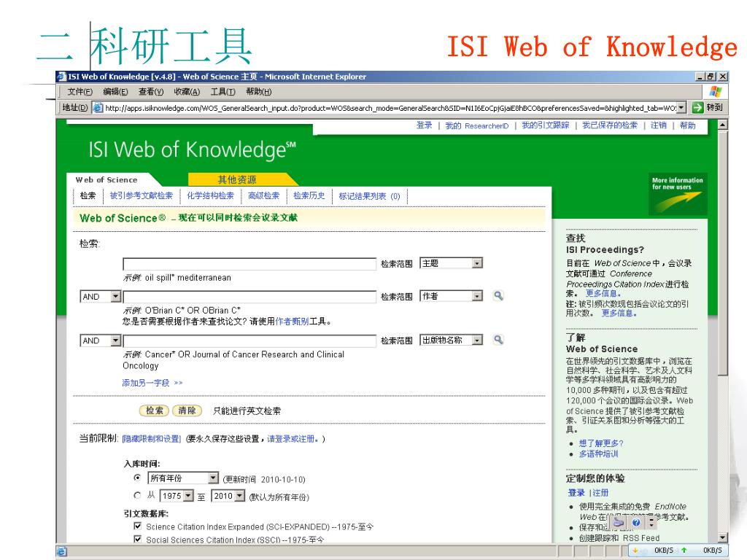
Task: Open the 工具 Tools menu
Action: [x=223, y=91]
